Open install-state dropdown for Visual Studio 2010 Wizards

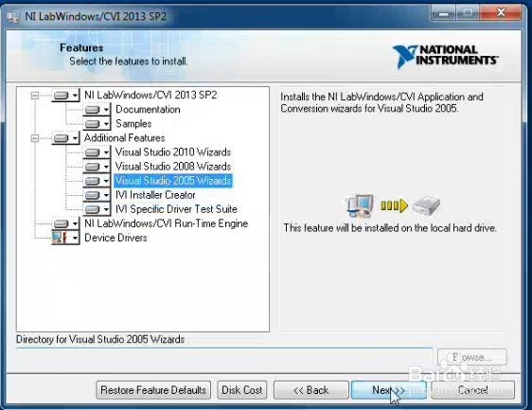(98, 152)
